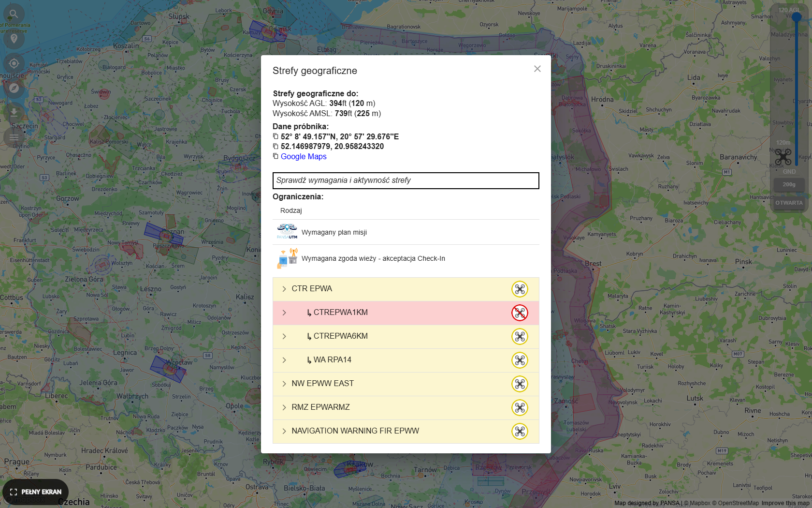This screenshot has height=508, width=812.
Task: Open the hamburger menu
Action: [x=14, y=137]
